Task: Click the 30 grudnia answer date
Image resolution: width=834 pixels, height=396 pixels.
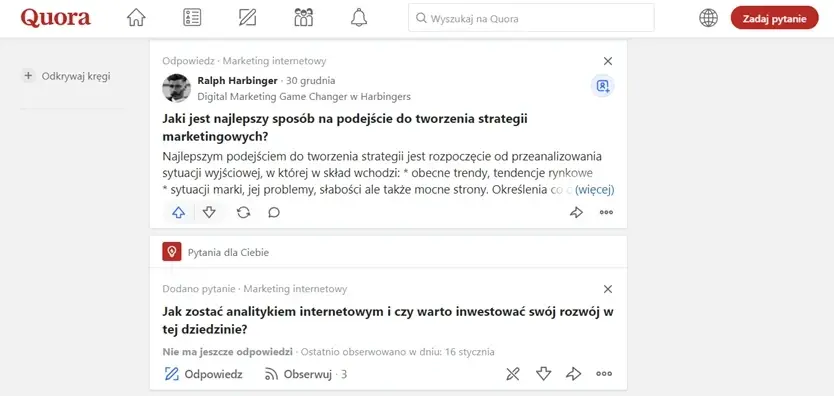Action: pos(311,81)
